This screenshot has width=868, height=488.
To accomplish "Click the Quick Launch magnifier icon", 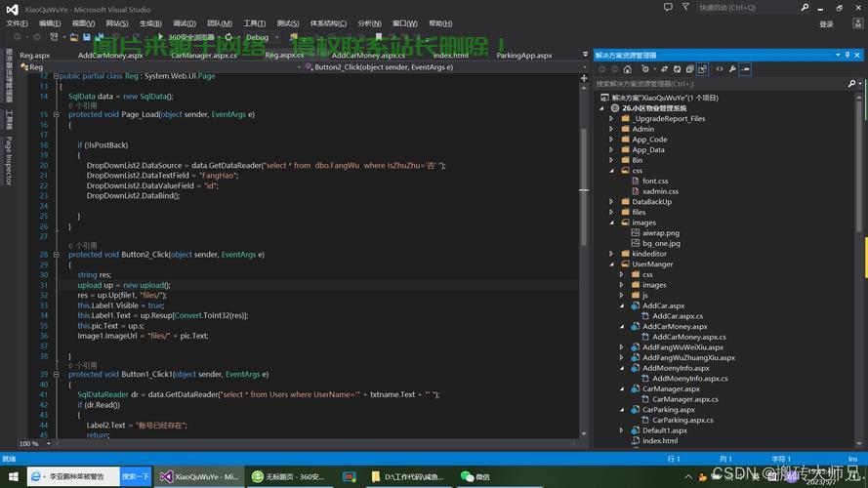I will pos(805,7).
